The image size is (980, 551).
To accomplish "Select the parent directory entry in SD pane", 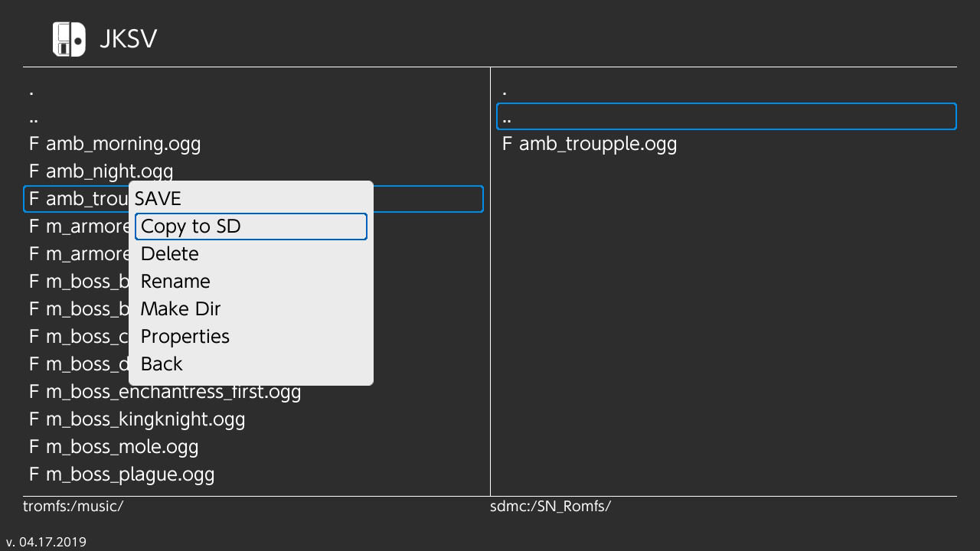I will (726, 116).
